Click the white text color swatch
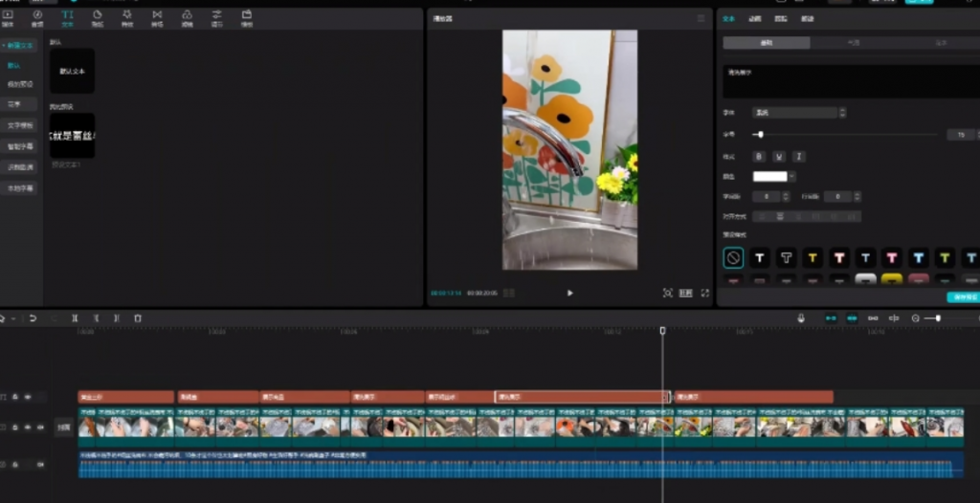Screen dimensions: 980x503 [x=770, y=177]
